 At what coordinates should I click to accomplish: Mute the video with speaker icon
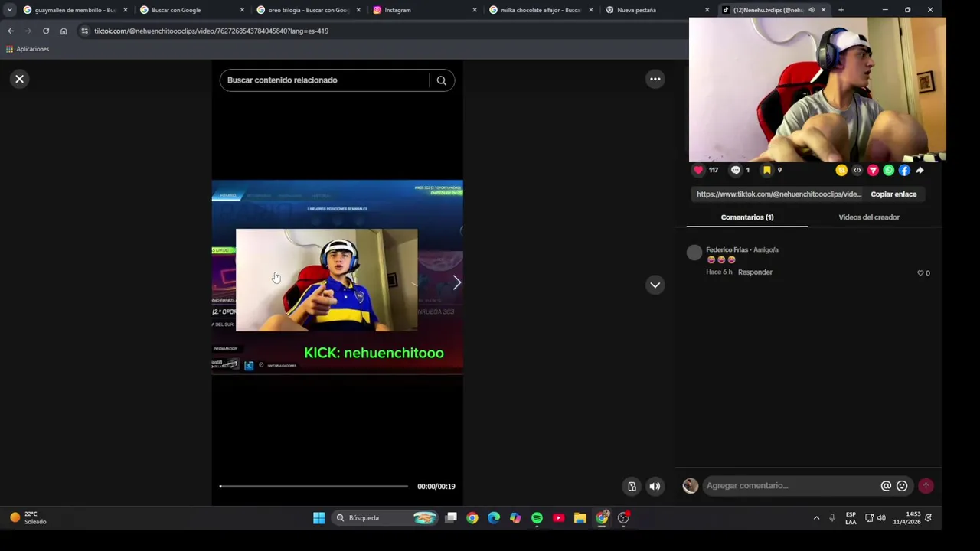(655, 487)
